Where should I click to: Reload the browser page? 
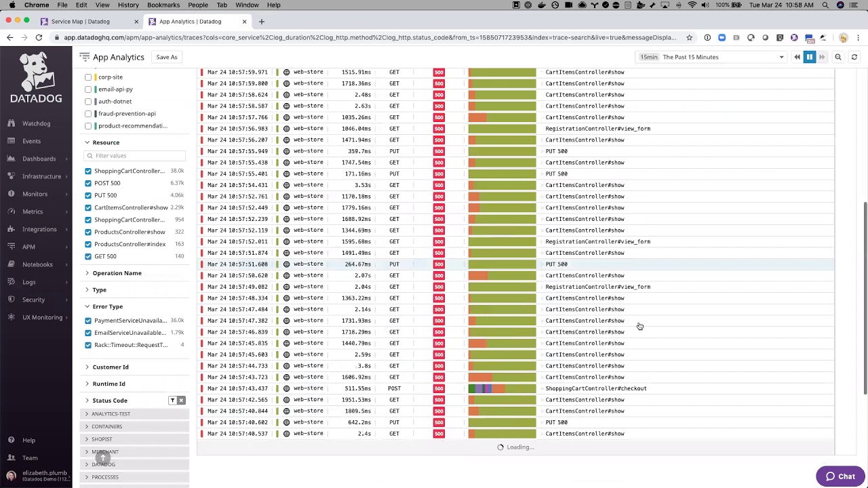click(39, 37)
